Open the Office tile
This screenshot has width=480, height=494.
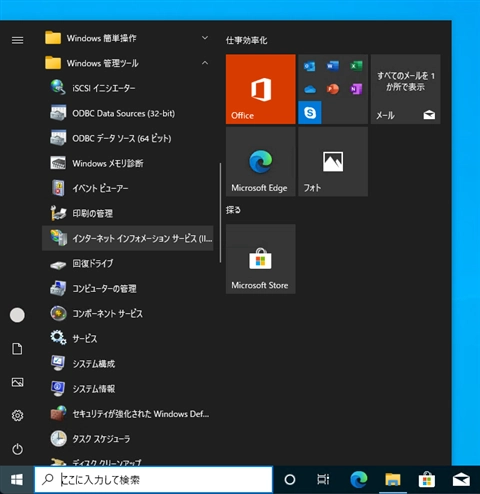click(x=261, y=89)
